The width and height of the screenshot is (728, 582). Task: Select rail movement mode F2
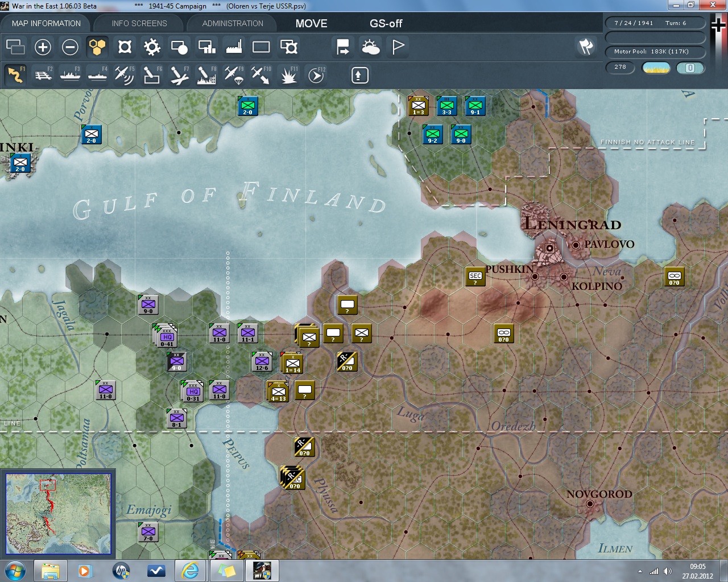(x=43, y=75)
